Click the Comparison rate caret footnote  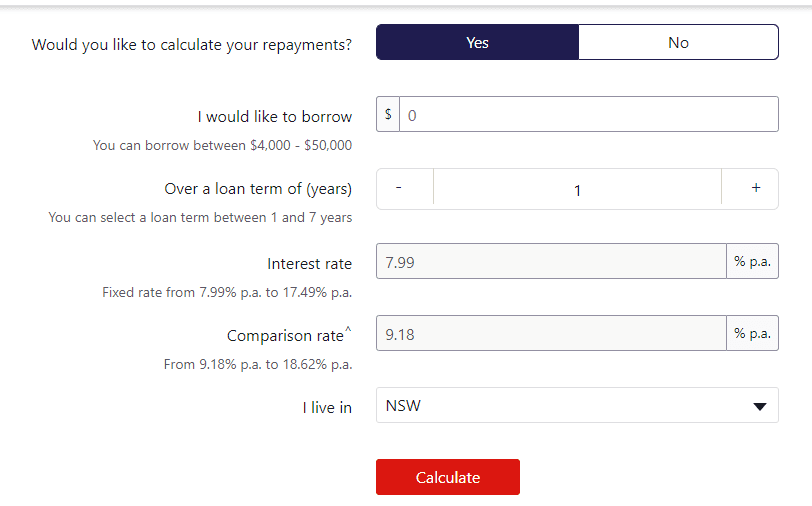coord(348,329)
